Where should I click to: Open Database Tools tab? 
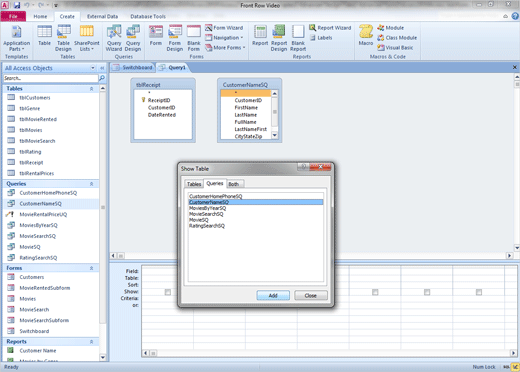click(148, 16)
